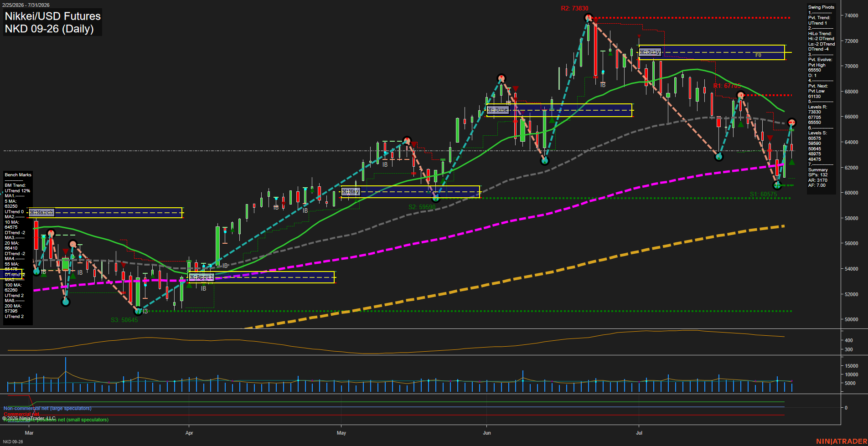The height and width of the screenshot is (446, 868).
Task: Select the S1: 60575 support label
Action: click(763, 195)
